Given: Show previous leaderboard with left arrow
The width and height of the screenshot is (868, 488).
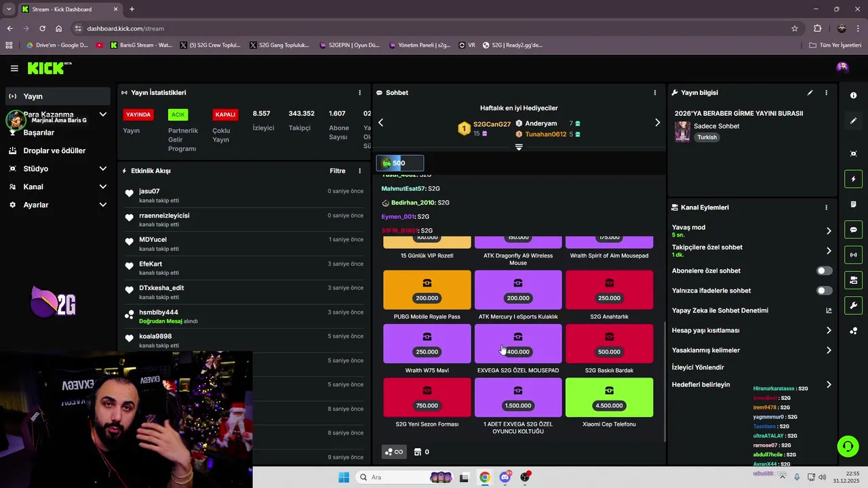Looking at the screenshot, I should [x=380, y=123].
